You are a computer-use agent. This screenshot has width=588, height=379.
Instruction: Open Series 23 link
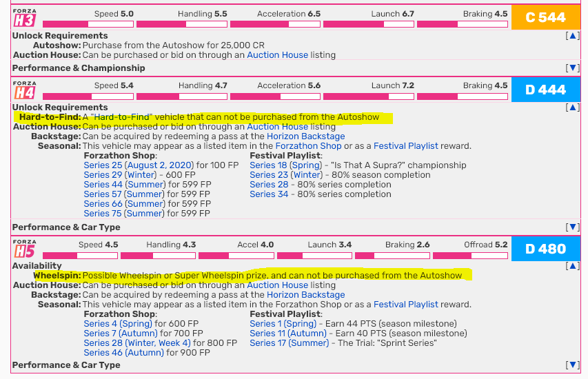tap(269, 175)
